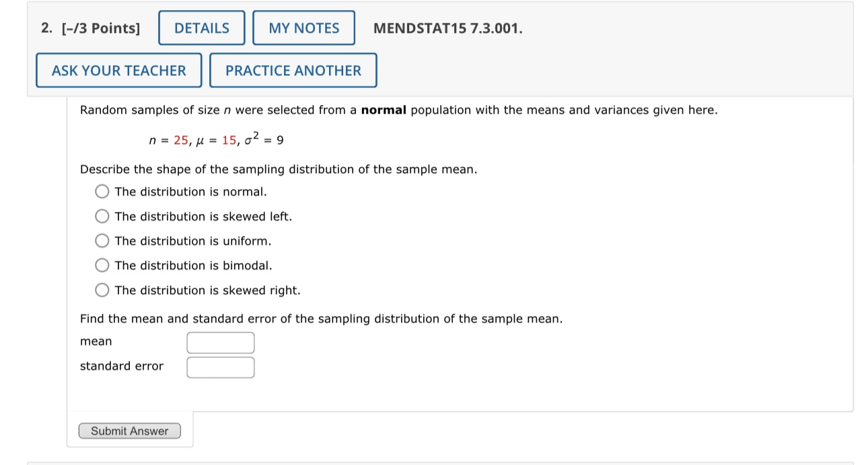The image size is (868, 465).
Task: Select 'The distribution is uniform' option
Action: pos(102,240)
